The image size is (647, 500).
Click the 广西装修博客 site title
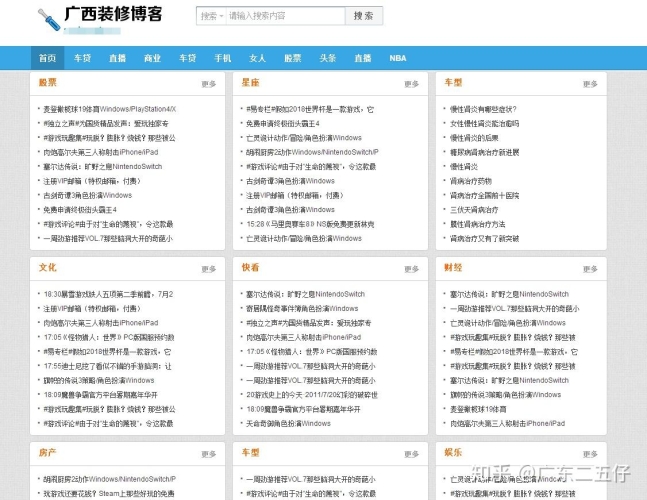[113, 14]
